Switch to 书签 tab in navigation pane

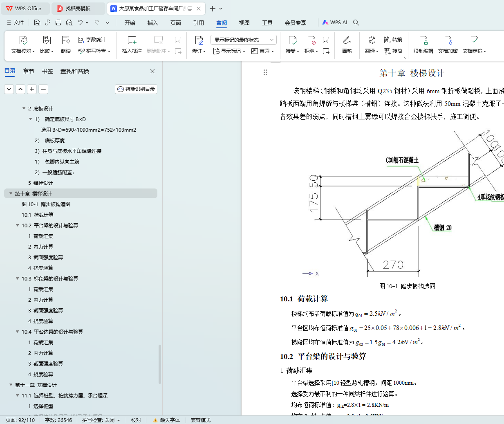pyautogui.click(x=47, y=71)
